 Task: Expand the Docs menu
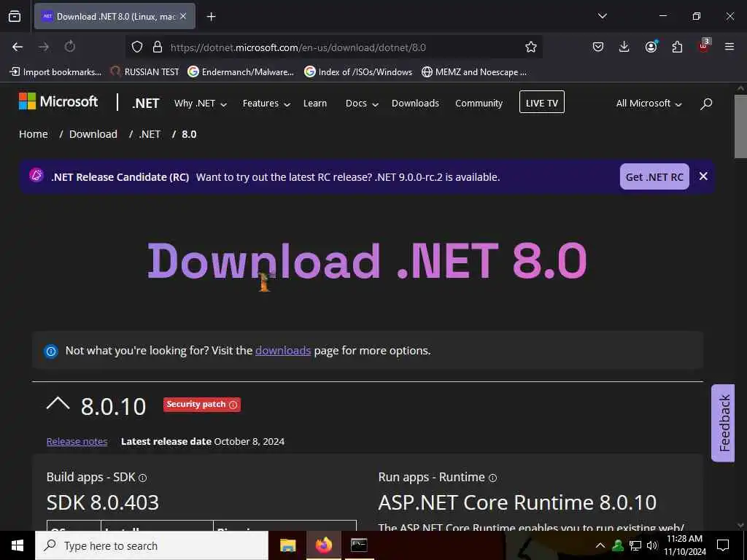(362, 104)
